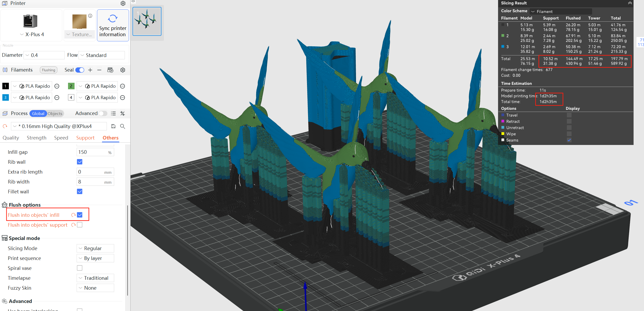Screen dimensions: 644x311
Task: Open the Fuzzy Skin dropdown
Action: (95, 288)
